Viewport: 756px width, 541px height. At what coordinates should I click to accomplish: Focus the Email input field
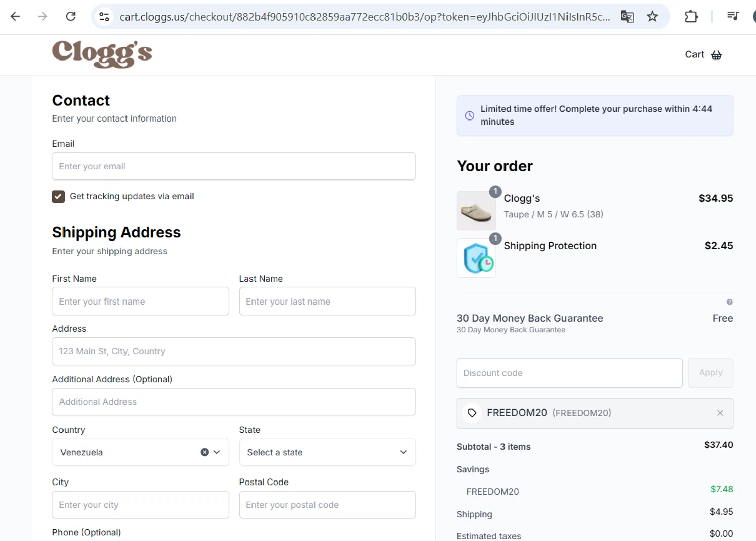tap(234, 166)
